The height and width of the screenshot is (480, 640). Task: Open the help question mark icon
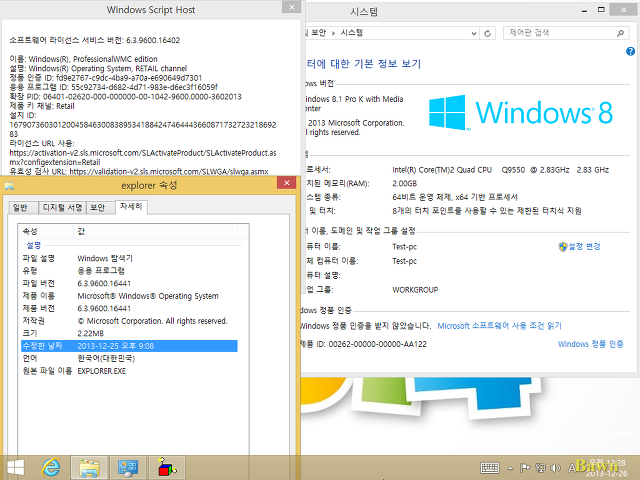click(x=631, y=51)
